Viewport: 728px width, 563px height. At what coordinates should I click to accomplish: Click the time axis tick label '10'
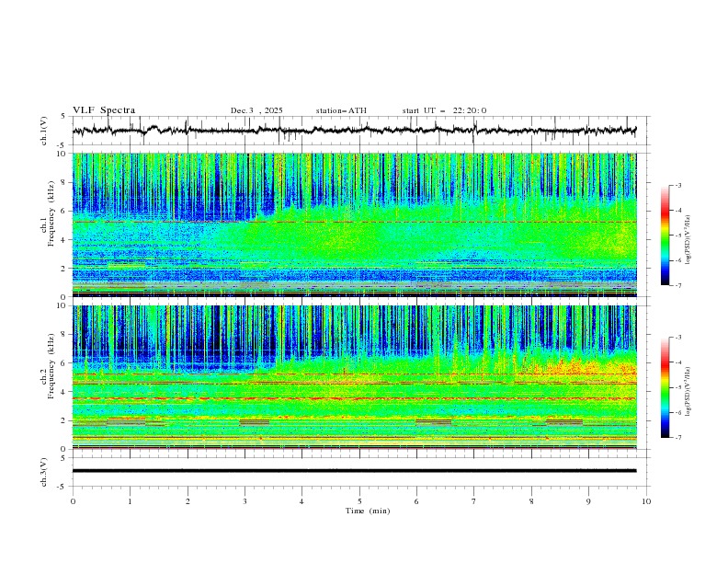[646, 501]
